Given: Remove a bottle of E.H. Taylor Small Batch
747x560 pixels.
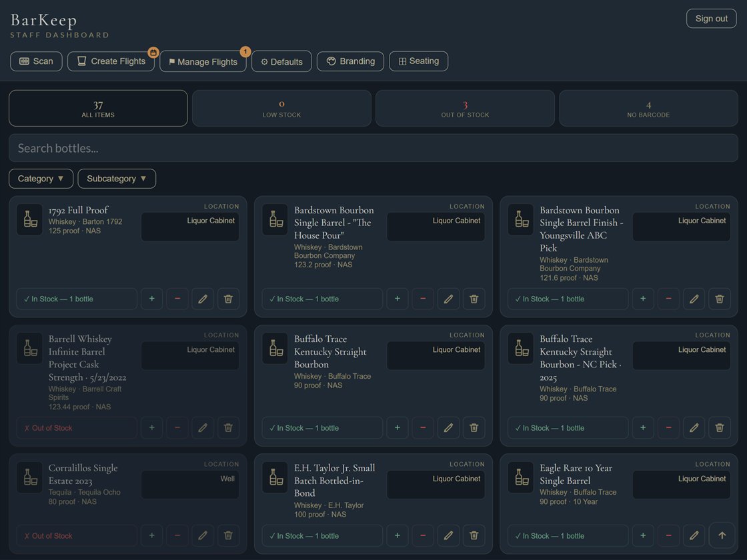Looking at the screenshot, I should click(x=423, y=535).
